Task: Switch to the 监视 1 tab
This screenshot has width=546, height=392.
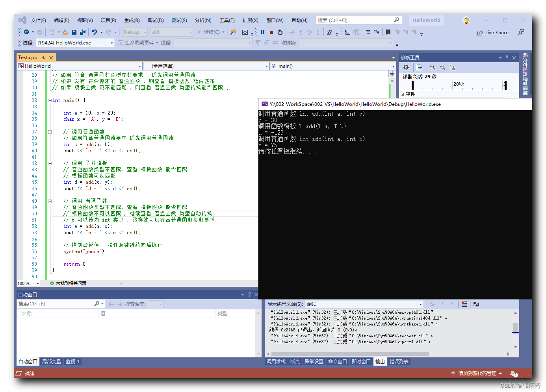Action: coord(72,361)
